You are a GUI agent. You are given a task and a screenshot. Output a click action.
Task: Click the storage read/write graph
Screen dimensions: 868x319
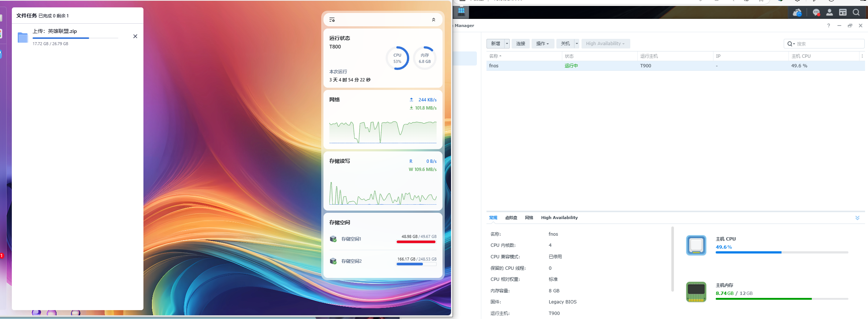pyautogui.click(x=383, y=193)
